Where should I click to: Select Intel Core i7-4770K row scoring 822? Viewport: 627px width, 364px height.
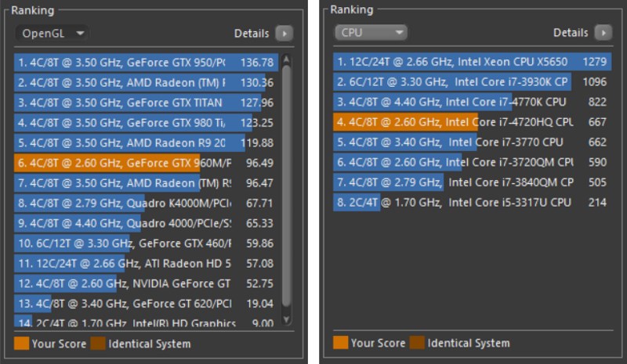click(x=473, y=102)
